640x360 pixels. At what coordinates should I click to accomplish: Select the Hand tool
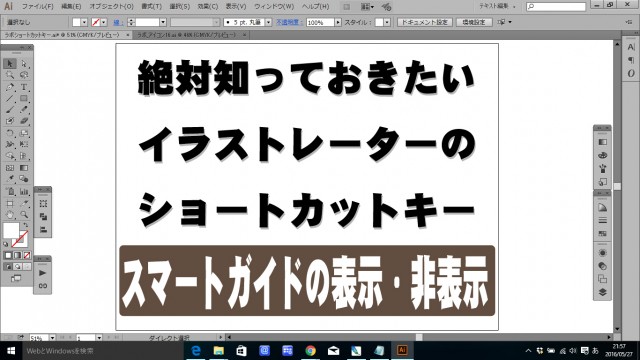[10, 215]
